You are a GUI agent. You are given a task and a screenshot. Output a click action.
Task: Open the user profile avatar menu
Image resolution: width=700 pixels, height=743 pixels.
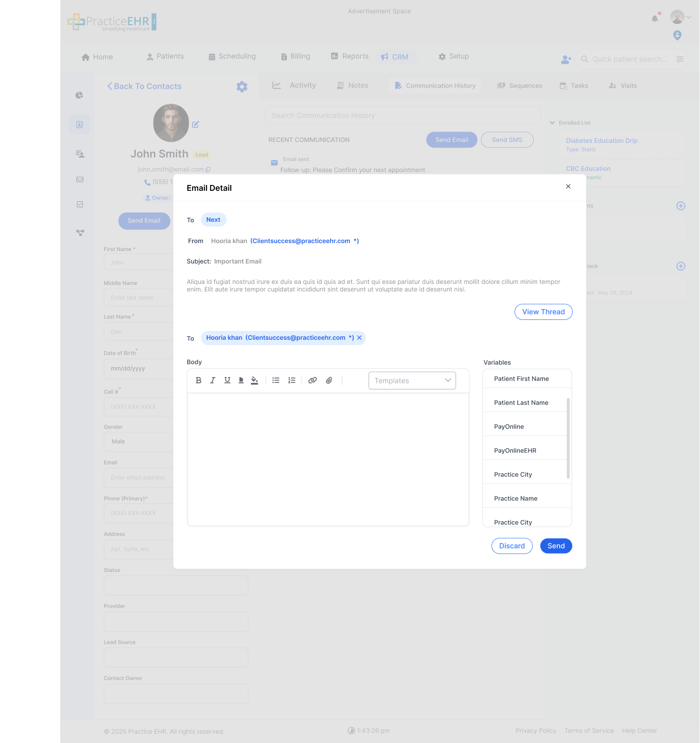[x=677, y=17]
